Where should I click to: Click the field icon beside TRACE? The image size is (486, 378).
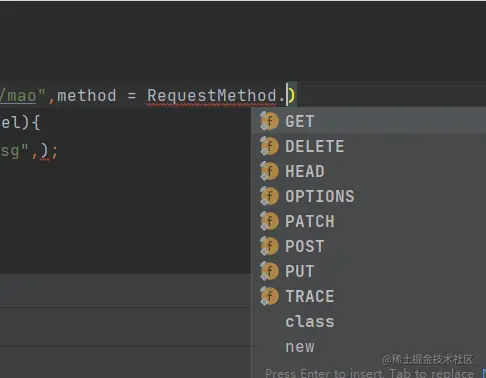269,296
